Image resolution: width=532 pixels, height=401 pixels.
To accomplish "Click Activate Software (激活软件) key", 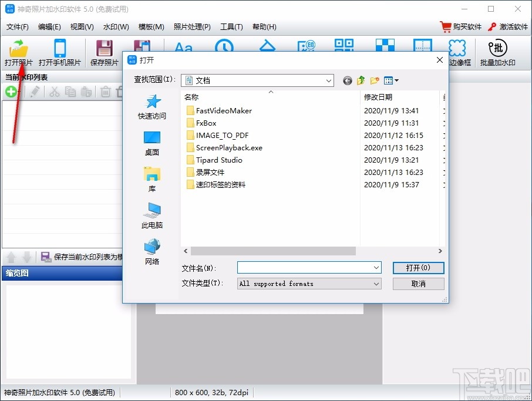I will click(x=507, y=27).
